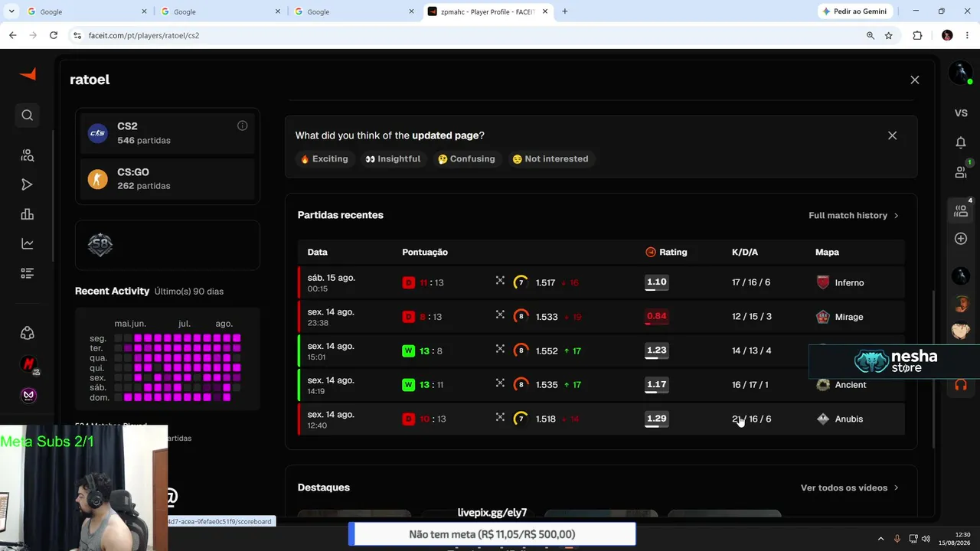Click the Mapa column header
The width and height of the screenshot is (980, 551).
828,252
